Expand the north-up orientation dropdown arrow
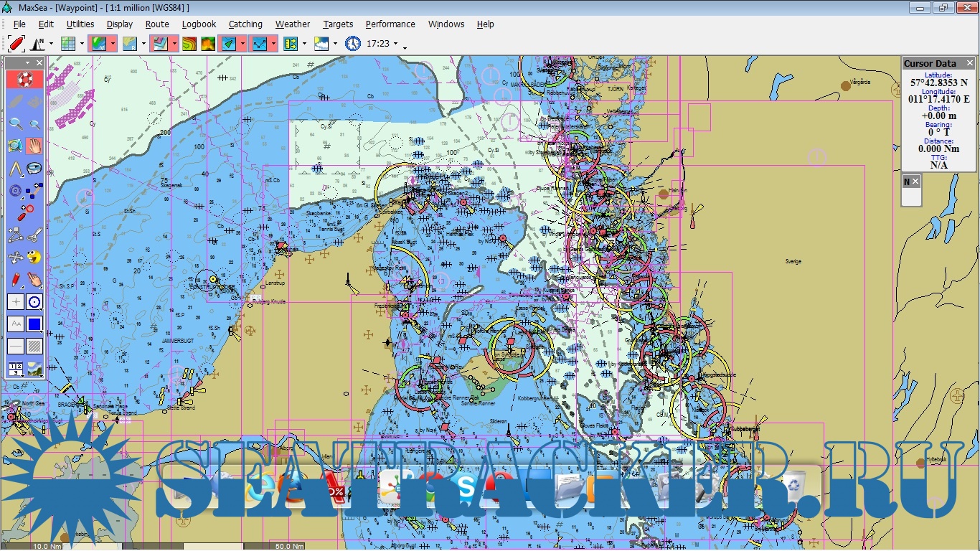 pyautogui.click(x=51, y=44)
